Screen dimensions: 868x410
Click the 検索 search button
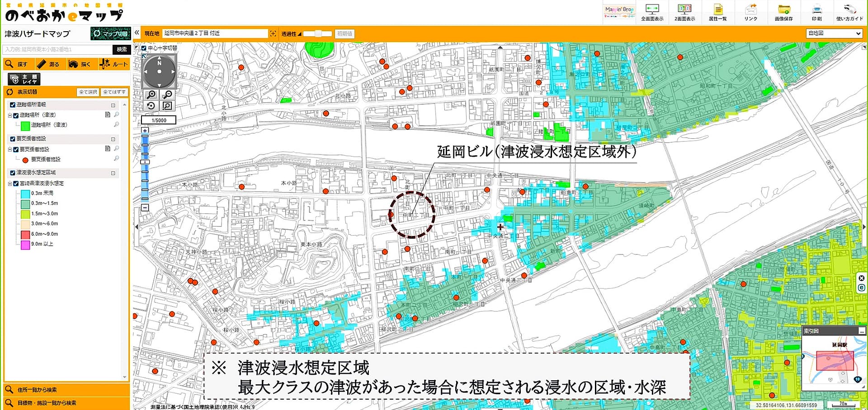[122, 49]
